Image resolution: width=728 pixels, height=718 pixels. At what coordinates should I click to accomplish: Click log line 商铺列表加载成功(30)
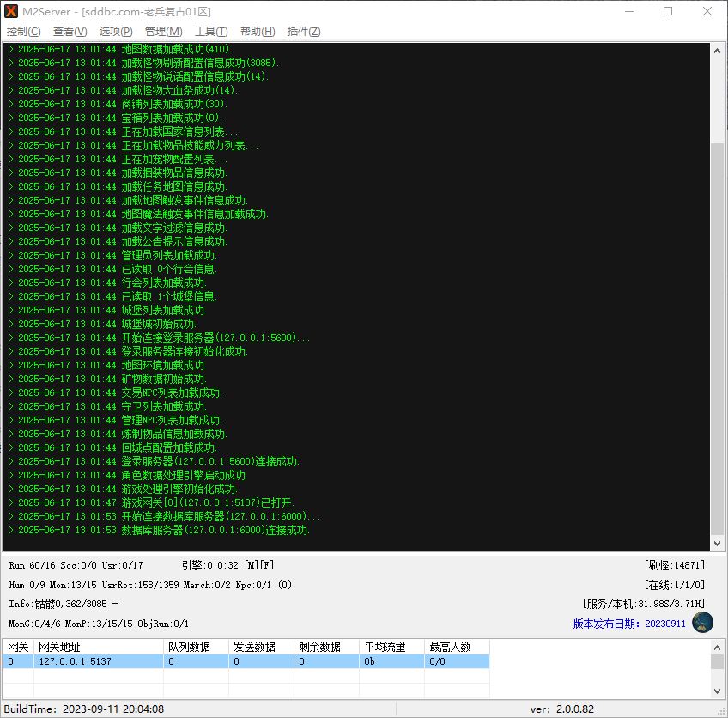118,104
